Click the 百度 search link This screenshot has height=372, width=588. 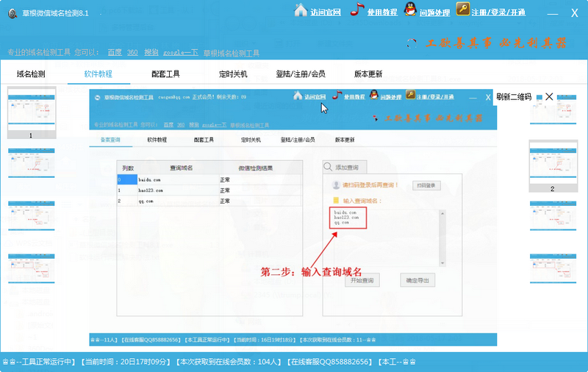pos(115,52)
